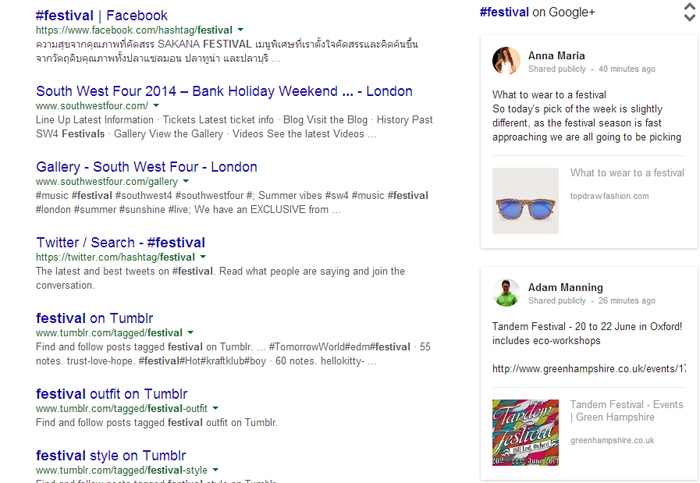Open dropdown beside tumblr.com/tagged/festival-outfit URL

tap(216, 408)
